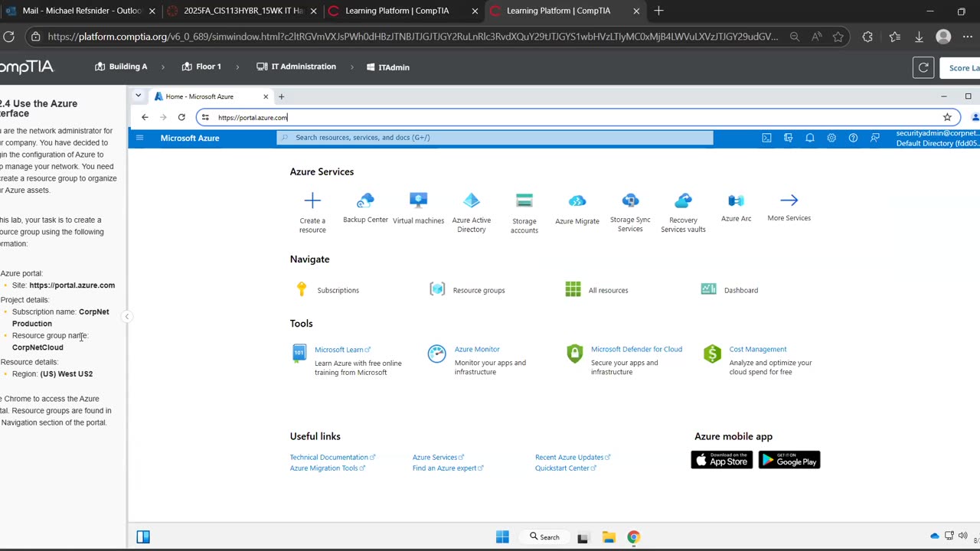Open Microsoft Learn link
This screenshot has width=980, height=551.
click(342, 350)
